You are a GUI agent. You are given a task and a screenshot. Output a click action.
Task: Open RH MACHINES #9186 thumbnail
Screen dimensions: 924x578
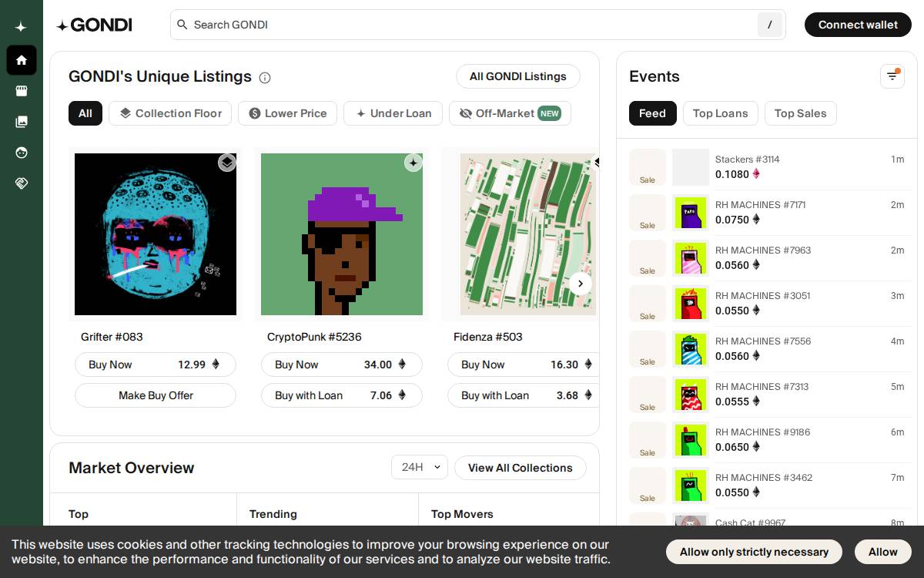[691, 440]
